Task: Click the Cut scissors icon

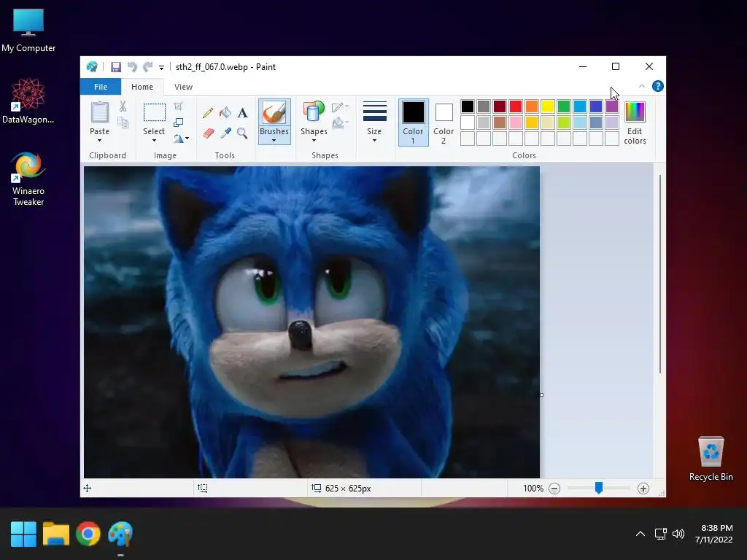Action: (123, 106)
